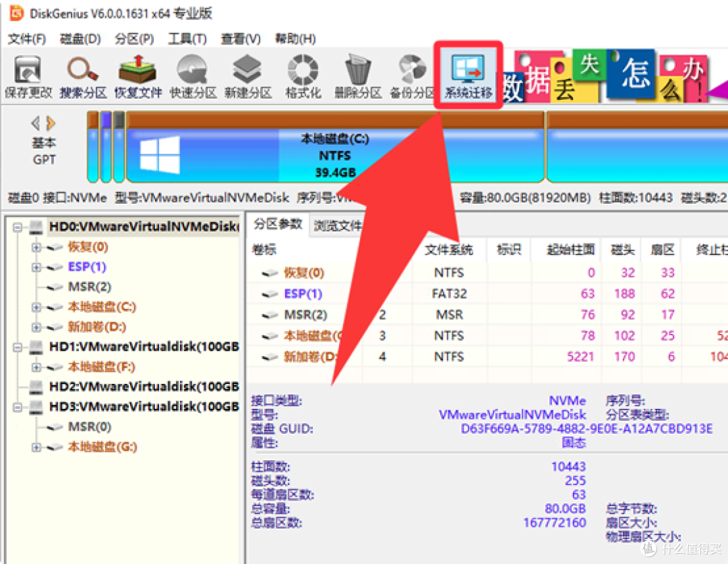Open Quick Partition (快速分区) tool
The width and height of the screenshot is (728, 564).
pyautogui.click(x=193, y=77)
